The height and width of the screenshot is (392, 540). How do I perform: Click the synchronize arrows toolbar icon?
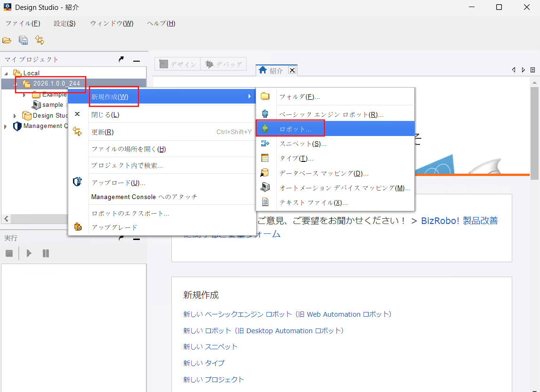(40, 40)
